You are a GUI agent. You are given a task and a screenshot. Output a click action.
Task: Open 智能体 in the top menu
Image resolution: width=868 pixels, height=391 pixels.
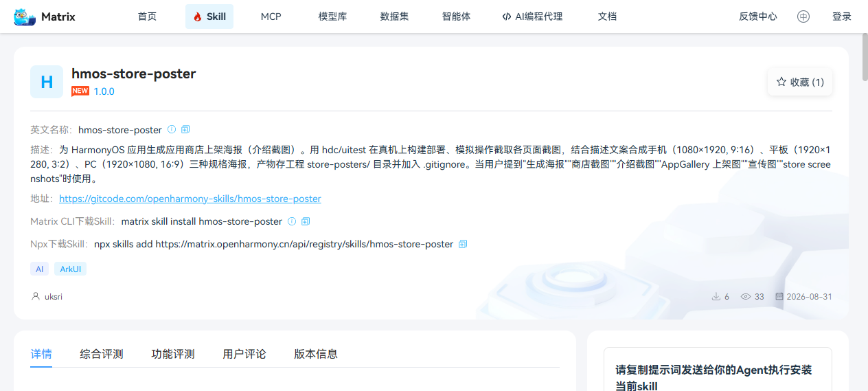pos(456,16)
